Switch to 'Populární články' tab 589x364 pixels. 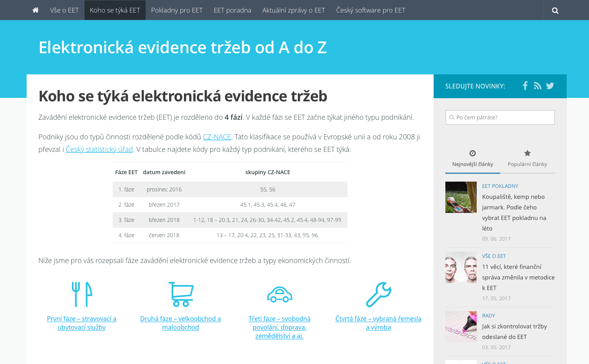pyautogui.click(x=528, y=160)
